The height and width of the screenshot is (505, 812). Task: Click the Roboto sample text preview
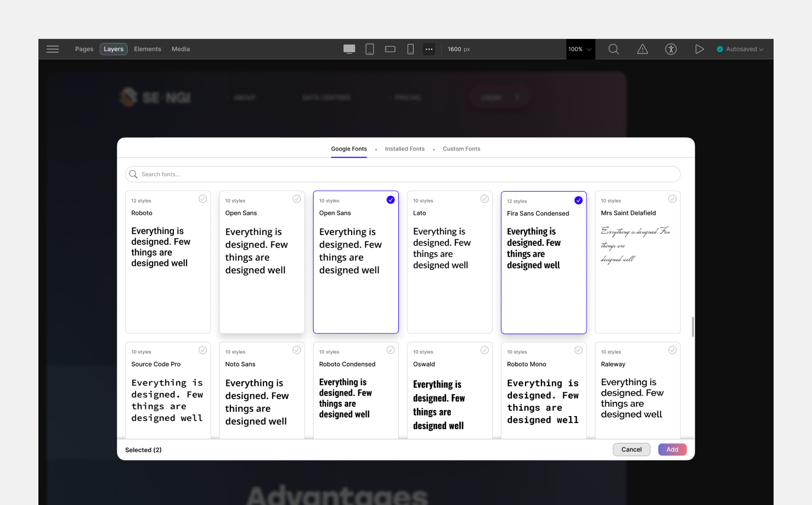[x=161, y=247]
